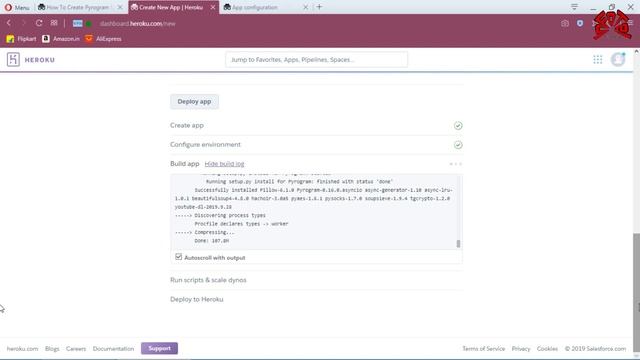Open the Blogs footer link
The width and height of the screenshot is (640, 360).
(52, 349)
